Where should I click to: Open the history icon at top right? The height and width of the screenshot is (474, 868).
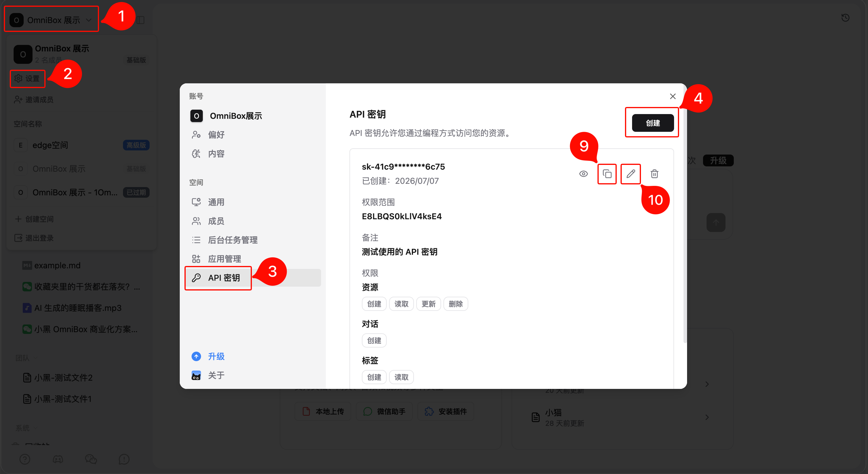[845, 17]
